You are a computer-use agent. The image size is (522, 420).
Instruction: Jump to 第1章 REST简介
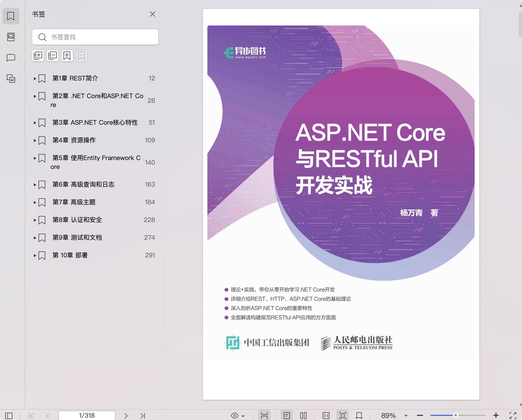pos(75,78)
